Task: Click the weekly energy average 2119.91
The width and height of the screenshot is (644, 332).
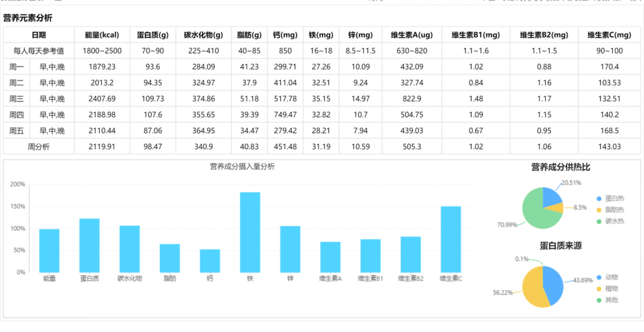Action: pos(102,146)
